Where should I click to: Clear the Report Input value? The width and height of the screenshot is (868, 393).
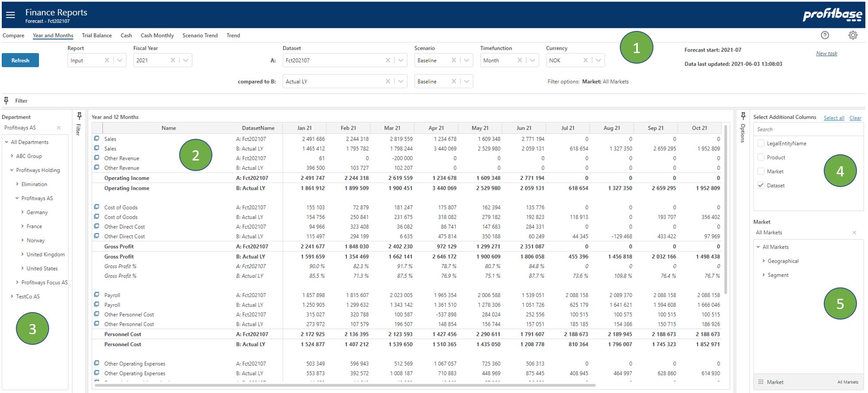click(107, 60)
